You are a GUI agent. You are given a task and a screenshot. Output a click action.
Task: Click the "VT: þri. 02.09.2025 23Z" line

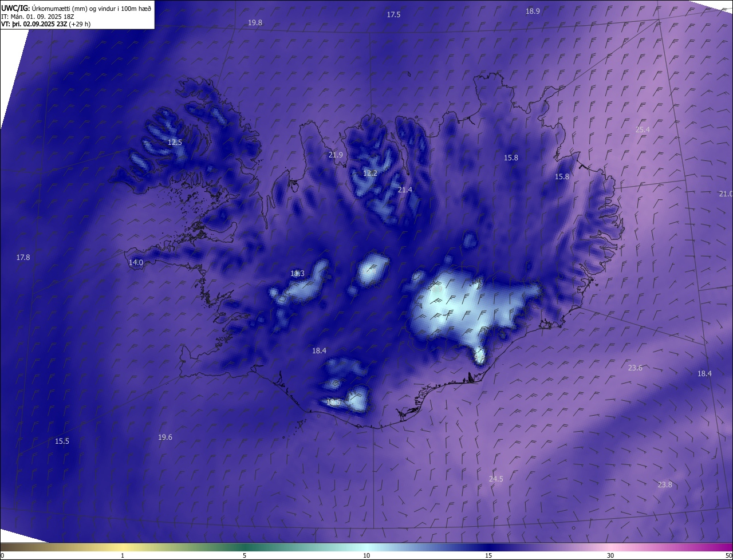[46, 24]
